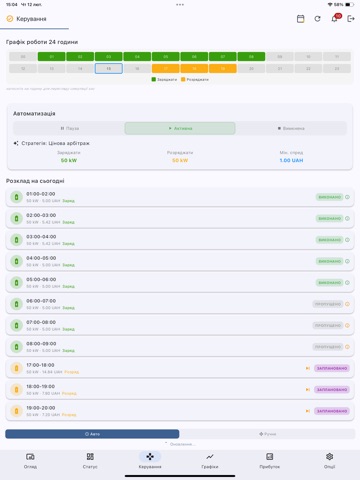360x480 pixels.
Task: Tap the 50 kW discharge value
Action: click(x=180, y=160)
